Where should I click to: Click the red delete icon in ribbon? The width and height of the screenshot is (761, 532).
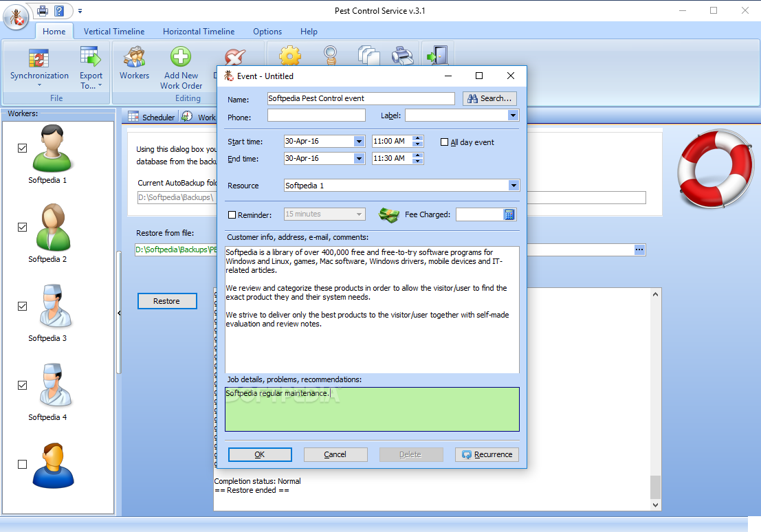coord(235,57)
